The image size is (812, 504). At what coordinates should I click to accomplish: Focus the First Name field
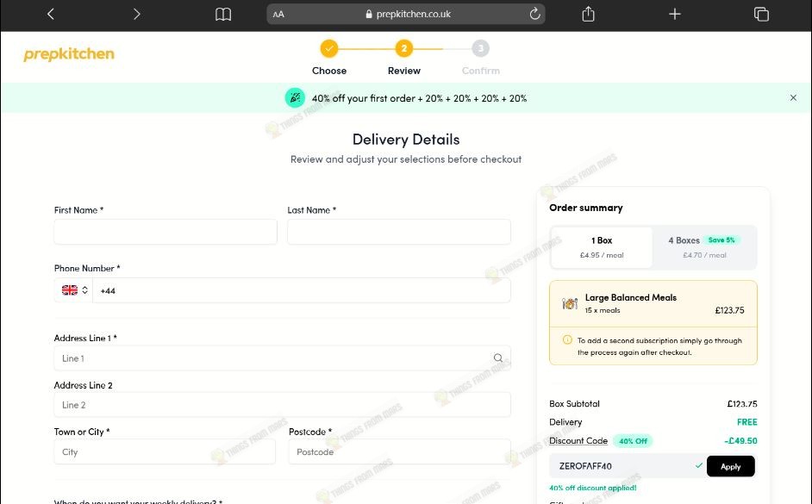[x=166, y=231]
